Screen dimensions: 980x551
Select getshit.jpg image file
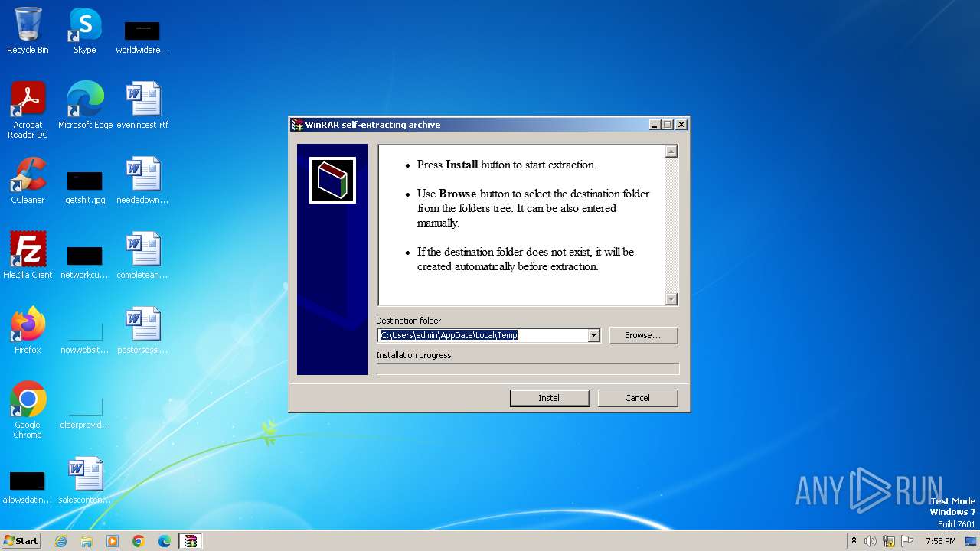pos(85,187)
